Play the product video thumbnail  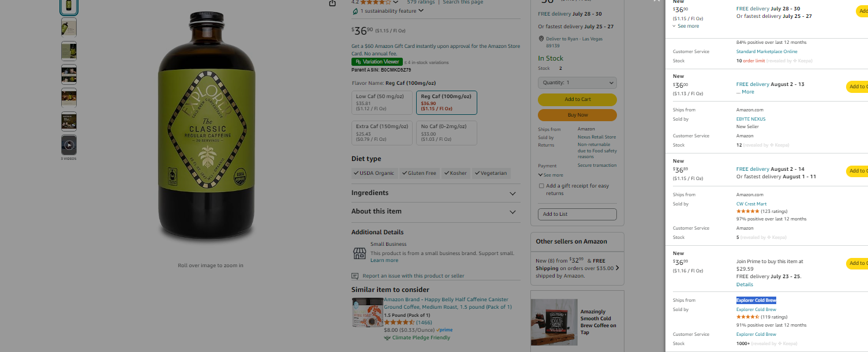[69, 145]
